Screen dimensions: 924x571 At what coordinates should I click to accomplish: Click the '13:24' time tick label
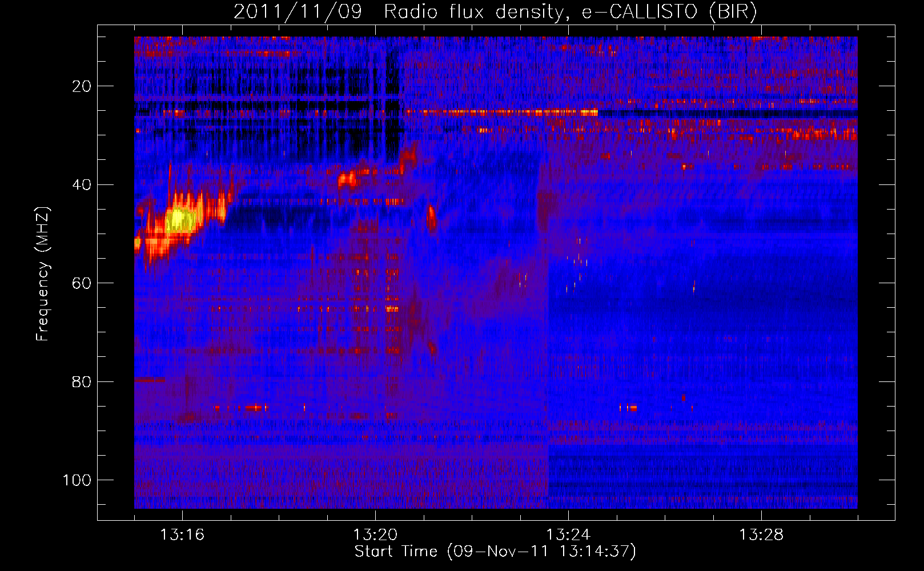coord(568,535)
